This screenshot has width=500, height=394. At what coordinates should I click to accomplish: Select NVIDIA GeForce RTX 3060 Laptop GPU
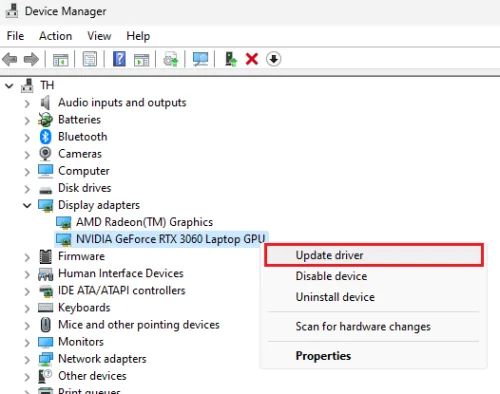171,239
